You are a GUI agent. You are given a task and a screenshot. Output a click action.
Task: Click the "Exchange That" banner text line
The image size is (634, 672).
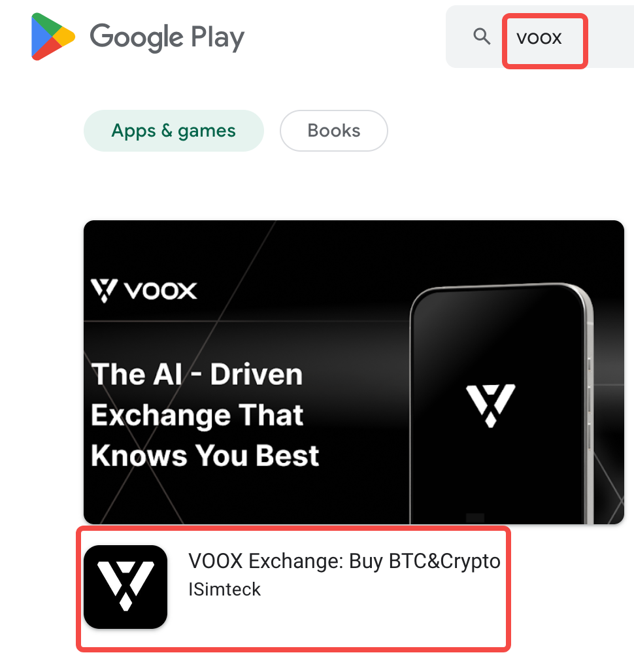tap(197, 415)
